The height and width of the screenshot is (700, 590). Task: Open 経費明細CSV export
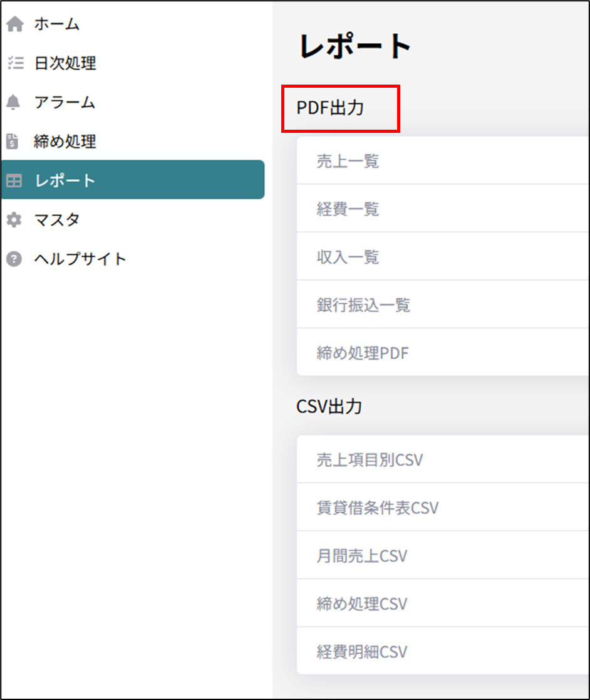click(x=362, y=652)
